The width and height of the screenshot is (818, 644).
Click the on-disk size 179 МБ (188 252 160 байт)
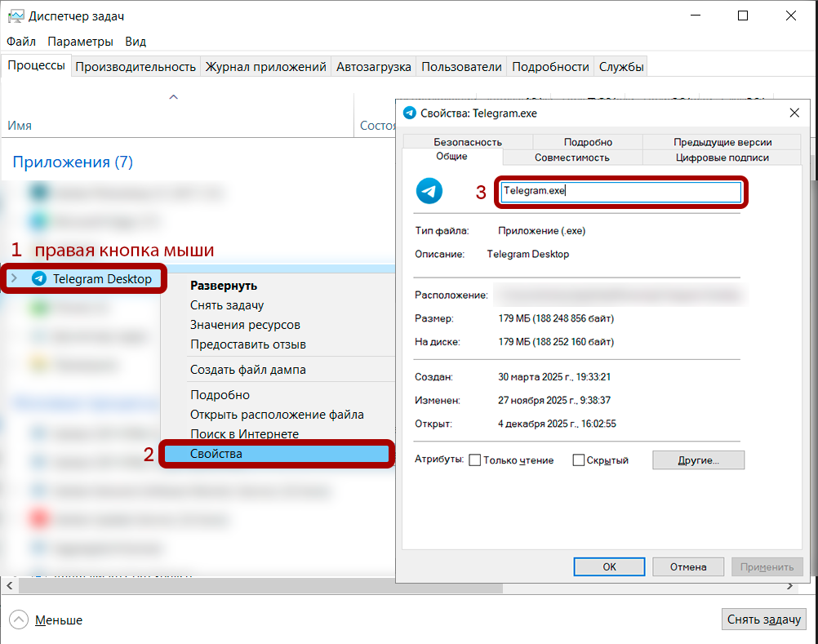[x=556, y=341]
